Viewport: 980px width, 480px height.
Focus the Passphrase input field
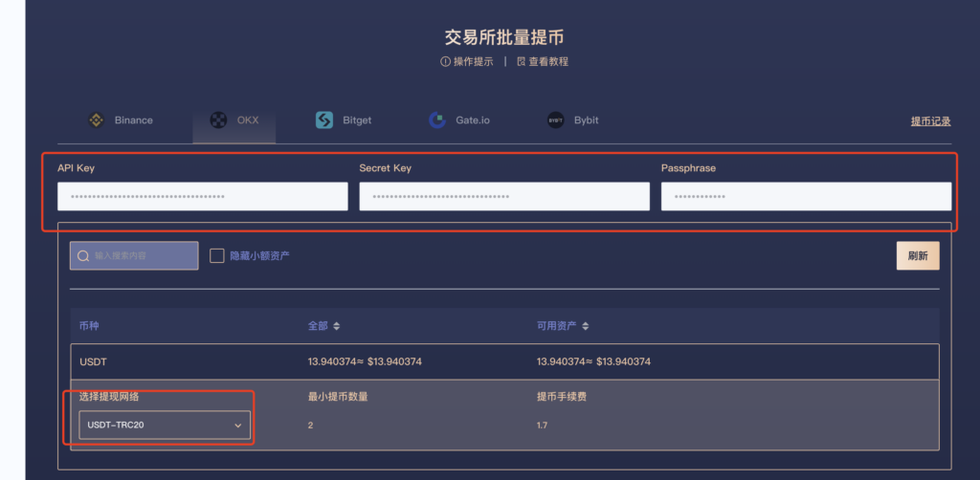tap(806, 197)
